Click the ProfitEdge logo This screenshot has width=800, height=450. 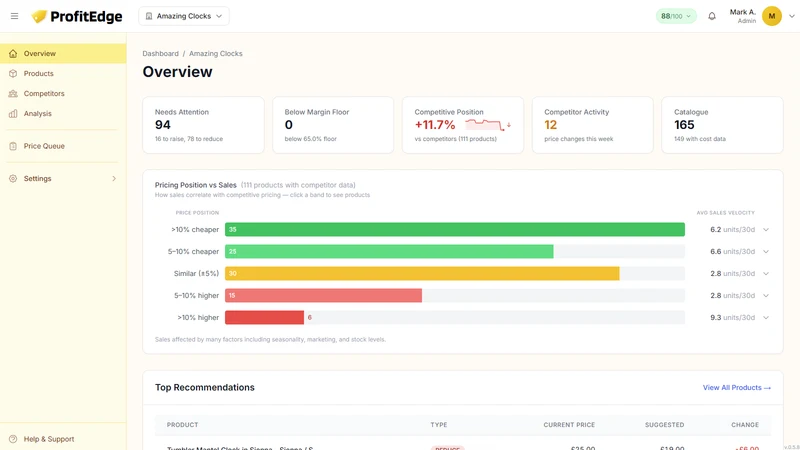click(x=77, y=16)
